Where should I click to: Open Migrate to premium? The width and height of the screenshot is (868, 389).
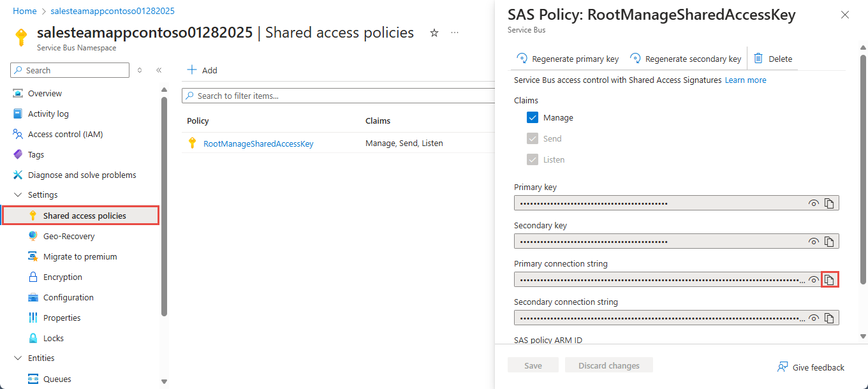[80, 256]
